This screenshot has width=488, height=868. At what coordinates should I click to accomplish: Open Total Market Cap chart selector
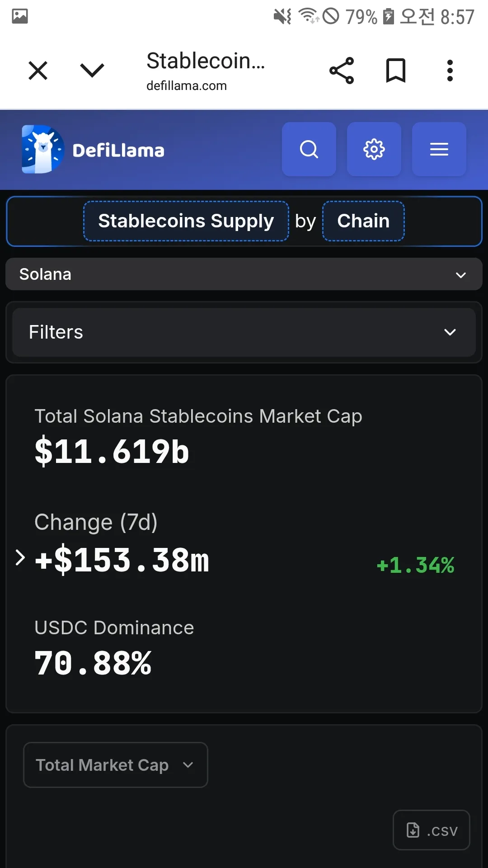coord(116,765)
